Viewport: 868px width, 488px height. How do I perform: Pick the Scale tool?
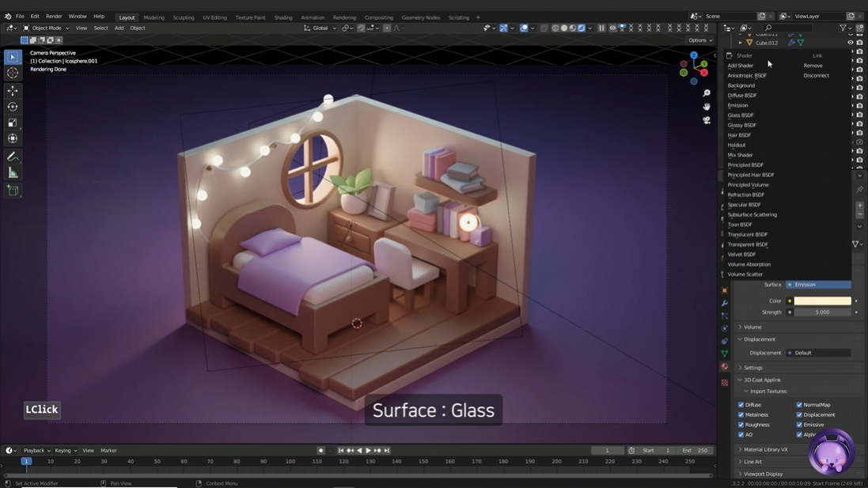coord(13,123)
